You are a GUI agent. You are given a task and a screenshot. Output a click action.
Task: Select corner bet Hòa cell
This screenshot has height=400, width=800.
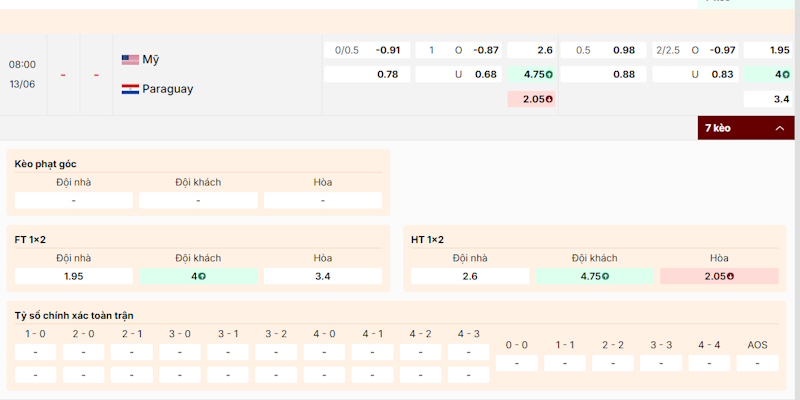[x=322, y=201]
